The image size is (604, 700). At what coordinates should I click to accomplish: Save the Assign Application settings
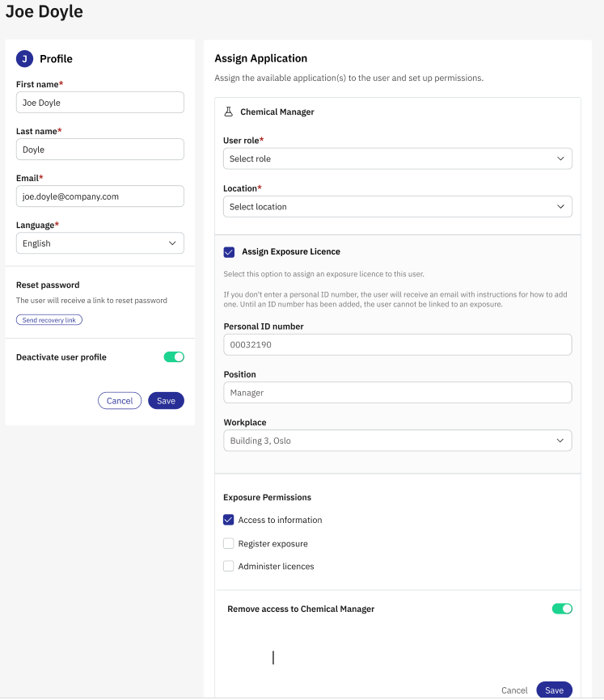point(554,690)
